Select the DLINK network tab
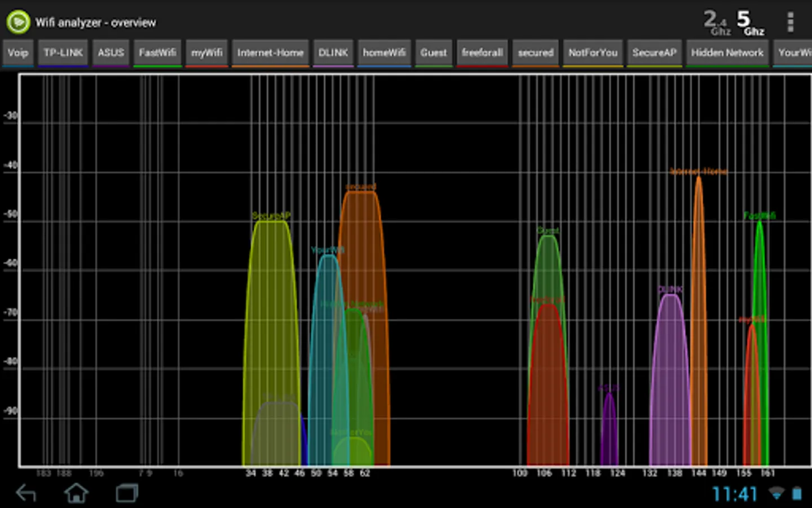Image resolution: width=812 pixels, height=508 pixels. click(x=333, y=53)
